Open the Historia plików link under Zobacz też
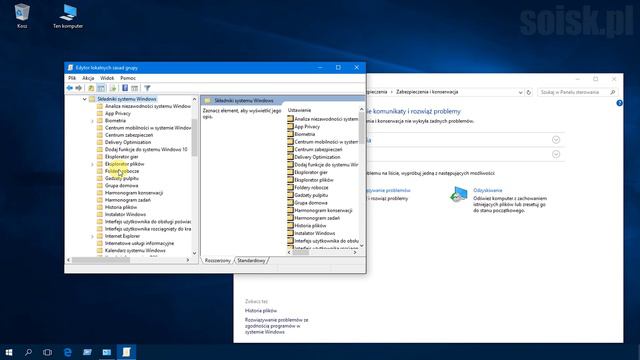The width and height of the screenshot is (640, 360). (260, 311)
